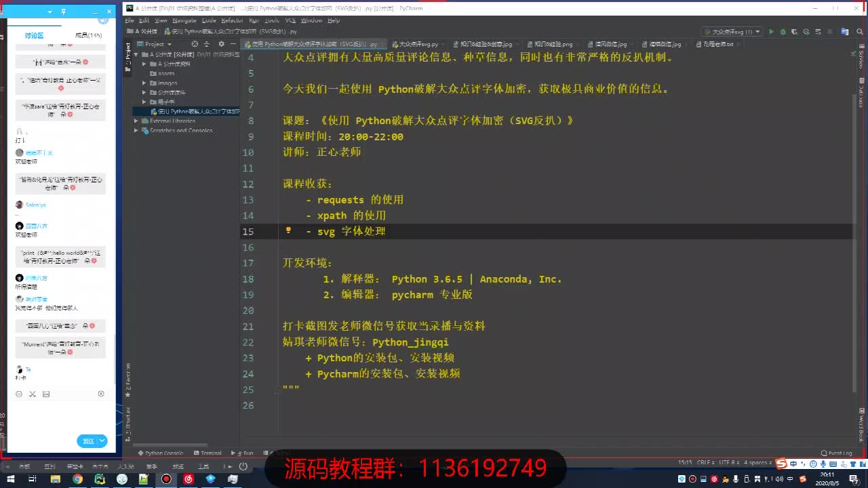The height and width of the screenshot is (488, 868).
Task: Open the run configuration dropdown
Action: pyautogui.click(x=732, y=32)
